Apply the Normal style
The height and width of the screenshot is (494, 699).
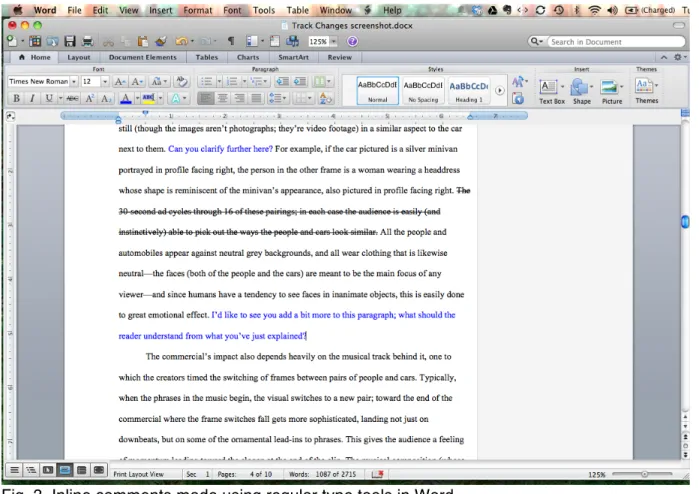[378, 91]
